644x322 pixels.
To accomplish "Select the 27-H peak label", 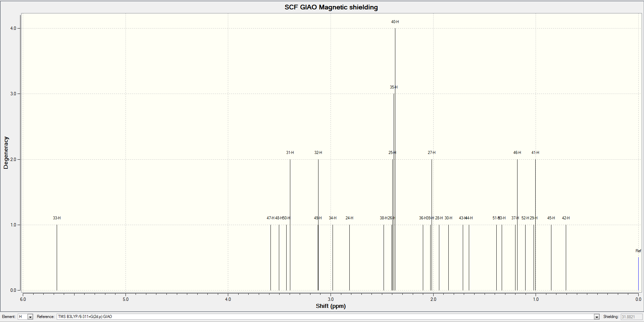I will tap(432, 153).
